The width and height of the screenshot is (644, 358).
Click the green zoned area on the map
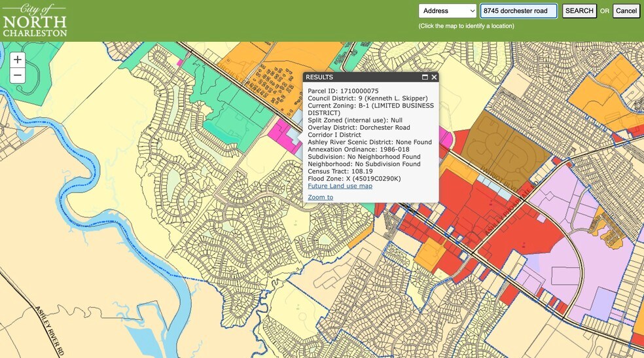(229, 111)
